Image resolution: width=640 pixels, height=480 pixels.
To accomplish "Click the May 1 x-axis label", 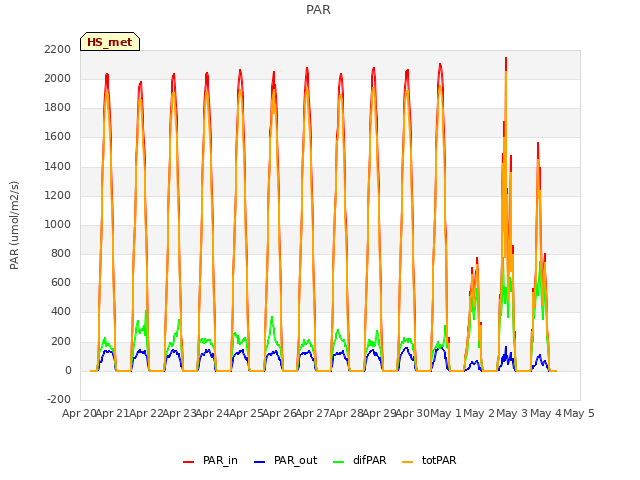I will coord(445,413).
